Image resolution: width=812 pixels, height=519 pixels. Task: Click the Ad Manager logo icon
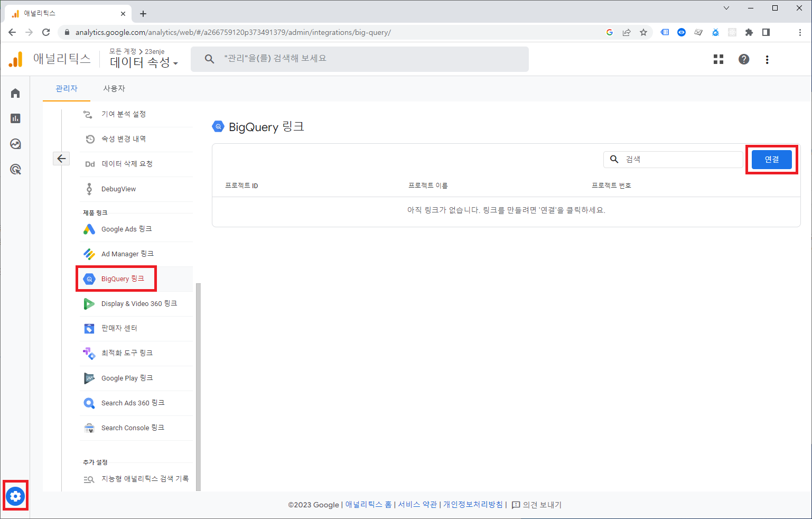(89, 254)
